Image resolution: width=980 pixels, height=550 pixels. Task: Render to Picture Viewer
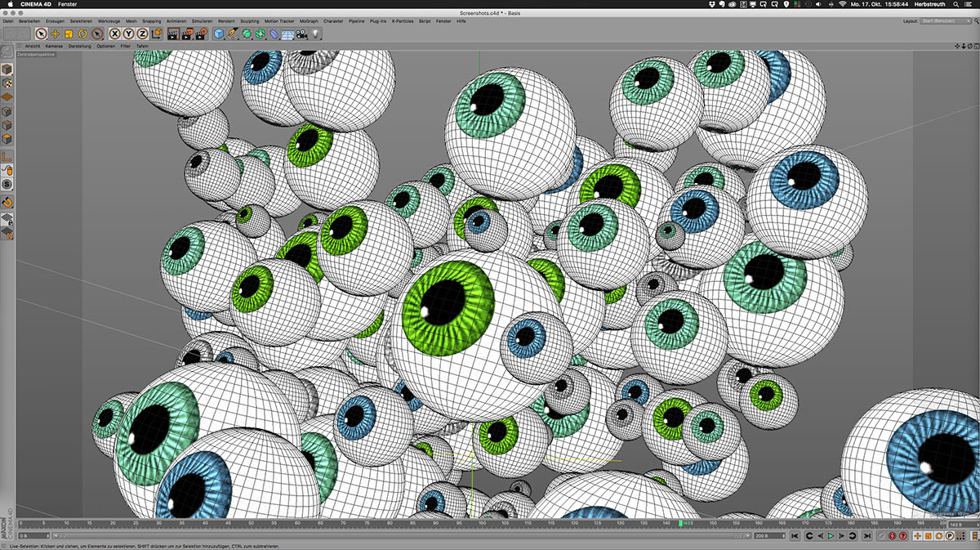coord(187,34)
